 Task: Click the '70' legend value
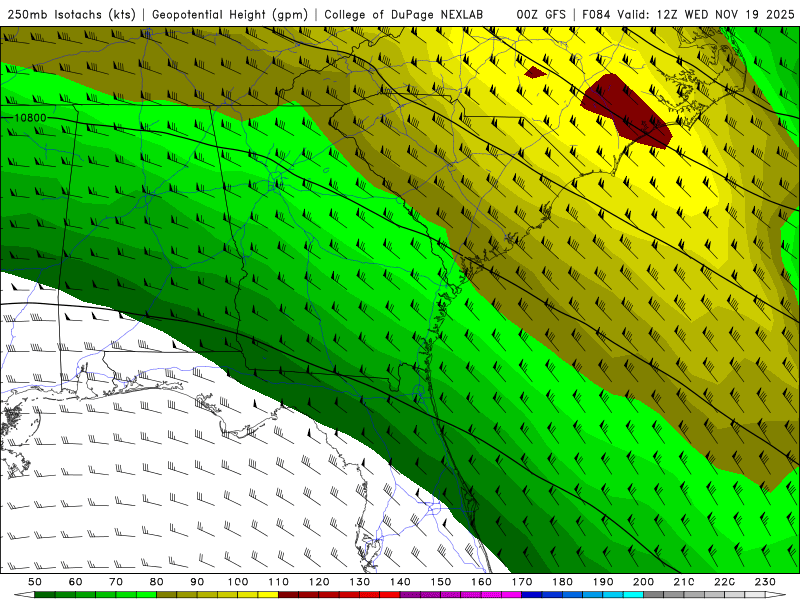(116, 582)
